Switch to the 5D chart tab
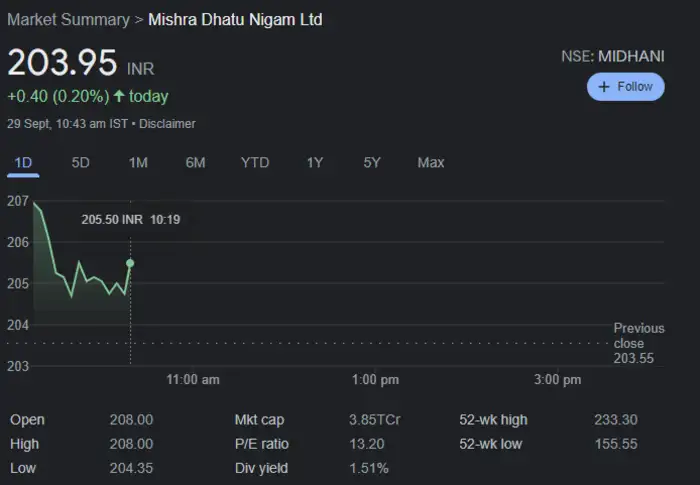The height and width of the screenshot is (485, 700). 80,162
